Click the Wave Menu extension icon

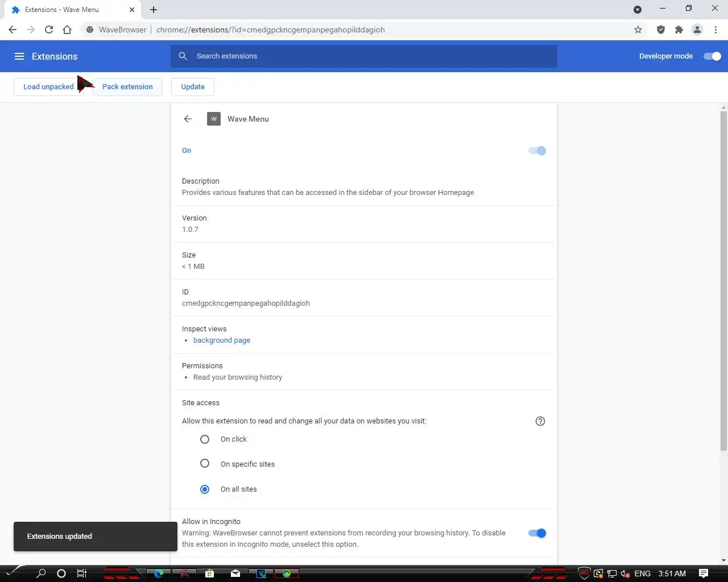pyautogui.click(x=214, y=119)
